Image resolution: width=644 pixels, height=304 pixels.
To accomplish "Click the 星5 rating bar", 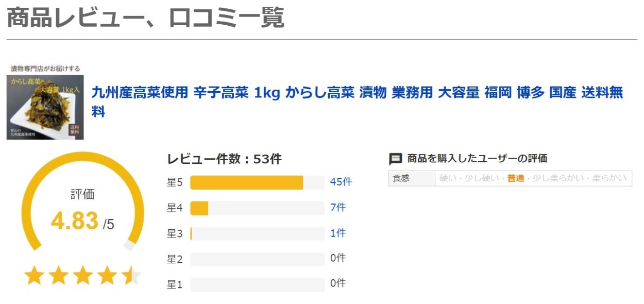I will pyautogui.click(x=257, y=182).
